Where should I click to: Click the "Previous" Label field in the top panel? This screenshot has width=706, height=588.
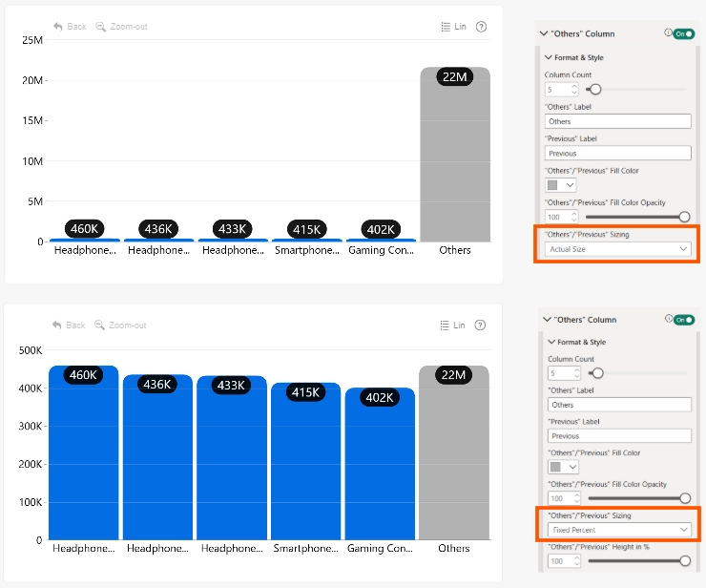[x=618, y=153]
